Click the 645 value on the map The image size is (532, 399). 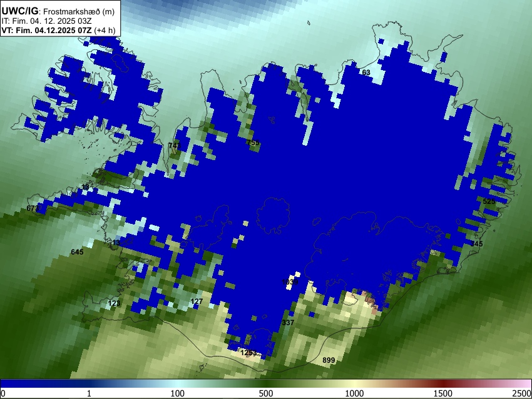(x=77, y=252)
